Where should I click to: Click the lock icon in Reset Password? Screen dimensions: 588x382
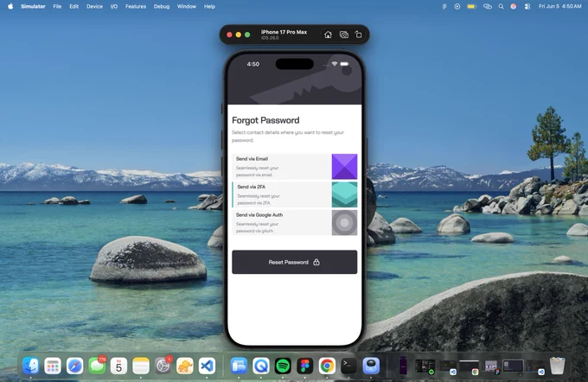click(316, 262)
